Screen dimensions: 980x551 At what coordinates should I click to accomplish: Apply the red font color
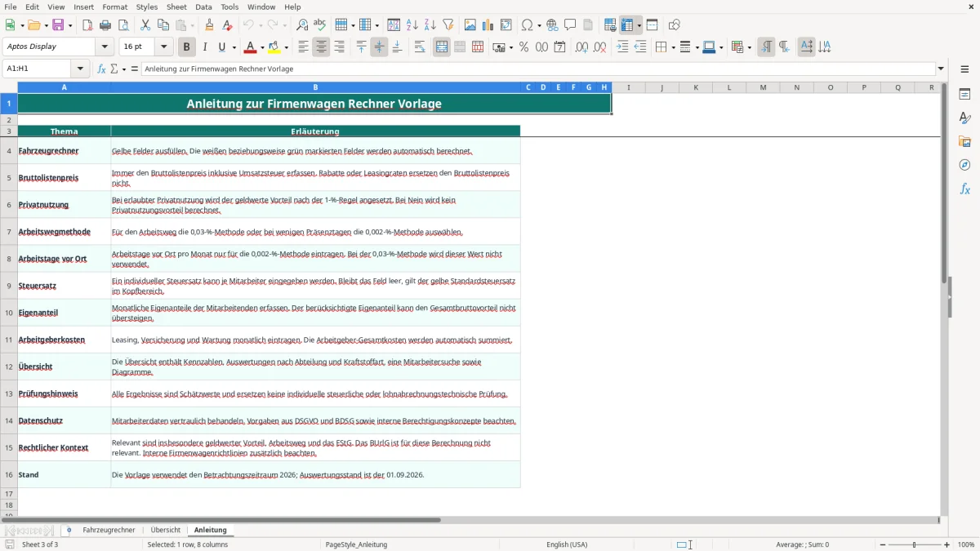[251, 47]
